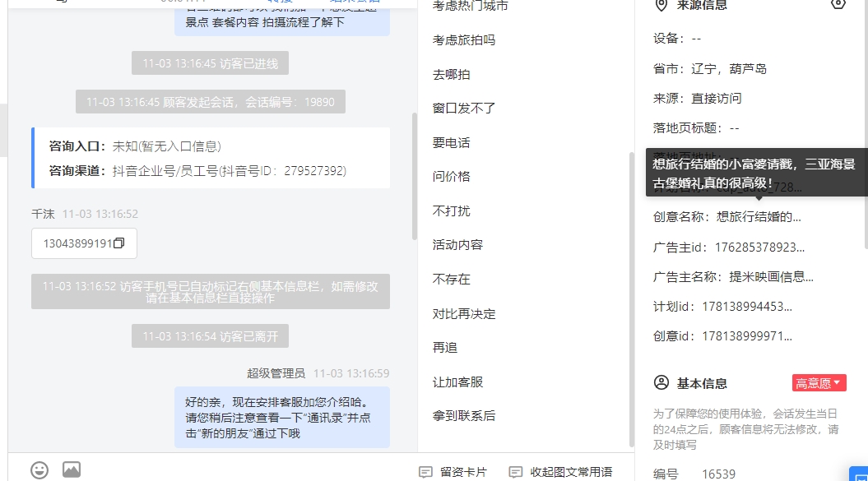The width and height of the screenshot is (868, 481).
Task: Select quick phrase 不打扰
Action: click(451, 210)
